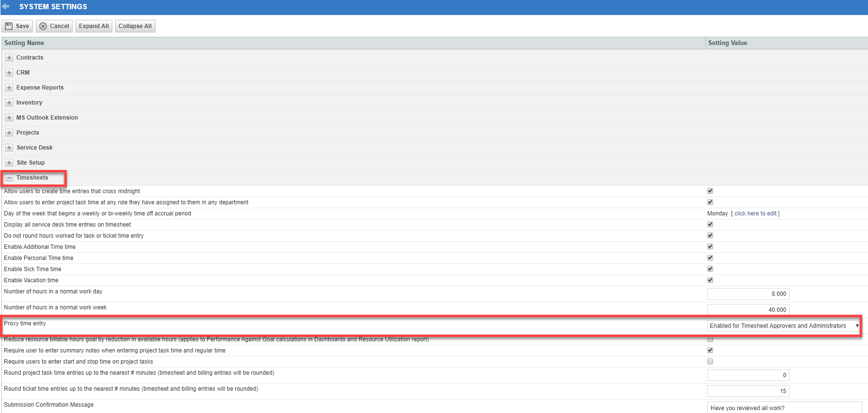The width and height of the screenshot is (868, 413).
Task: Expand the MS Outlook Extension plus icon
Action: 9,118
